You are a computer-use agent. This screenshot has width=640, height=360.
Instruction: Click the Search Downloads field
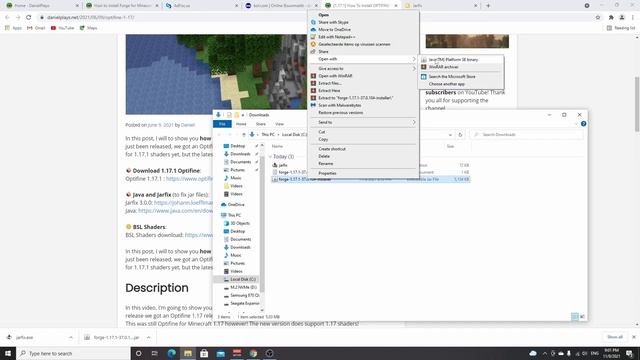pyautogui.click(x=527, y=135)
